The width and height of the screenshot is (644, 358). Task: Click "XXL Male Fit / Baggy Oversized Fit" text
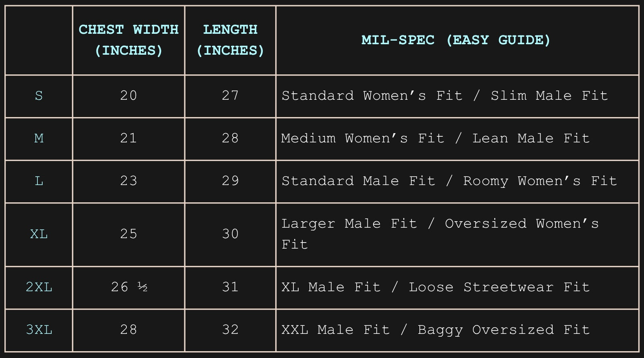point(435,330)
